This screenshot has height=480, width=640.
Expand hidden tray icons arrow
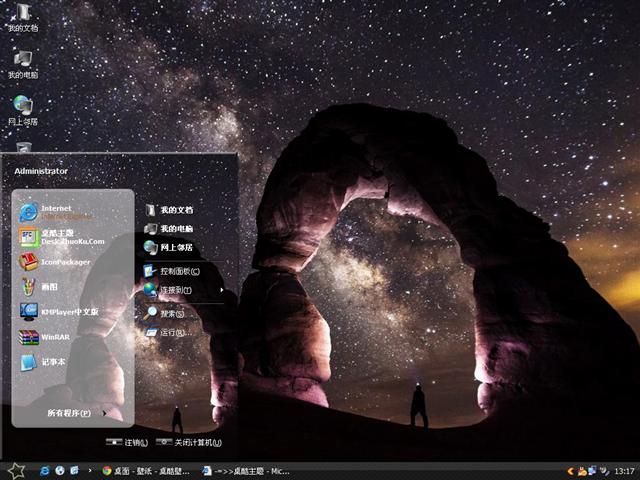[571, 471]
